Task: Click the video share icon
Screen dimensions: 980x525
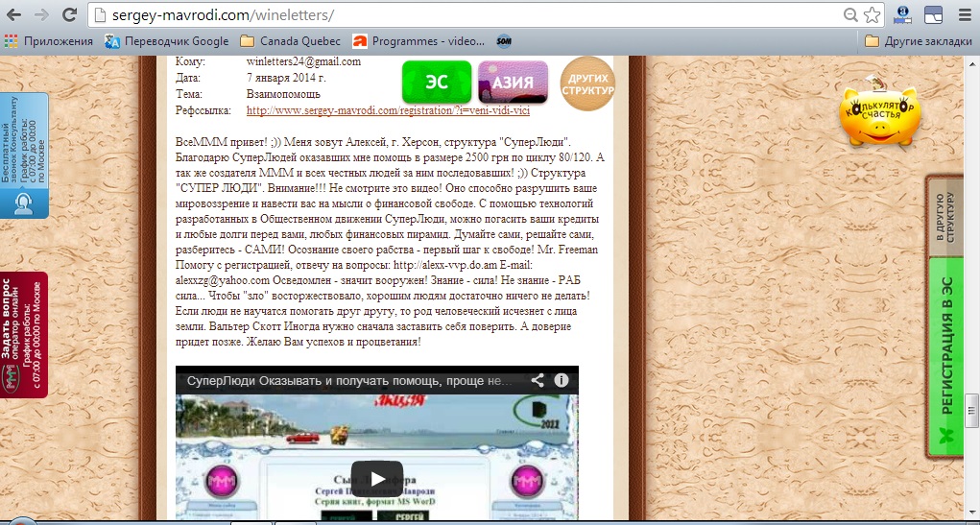Action: (x=537, y=380)
